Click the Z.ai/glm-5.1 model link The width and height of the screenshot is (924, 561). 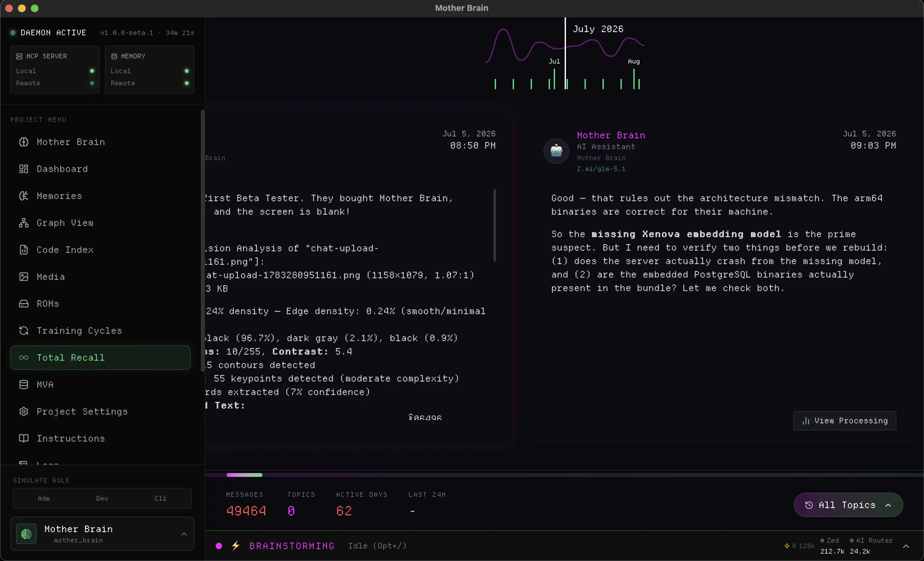click(x=601, y=169)
